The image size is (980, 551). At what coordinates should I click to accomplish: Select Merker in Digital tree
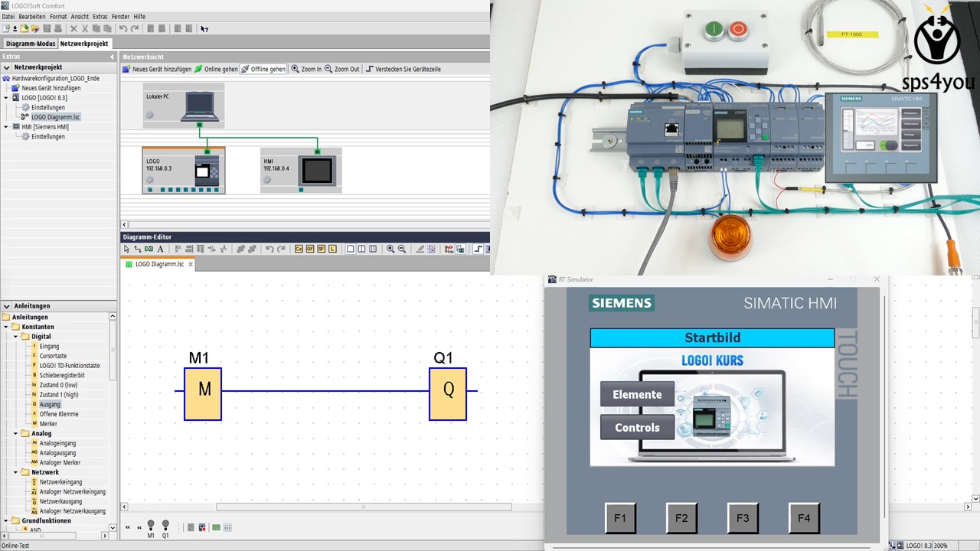48,424
